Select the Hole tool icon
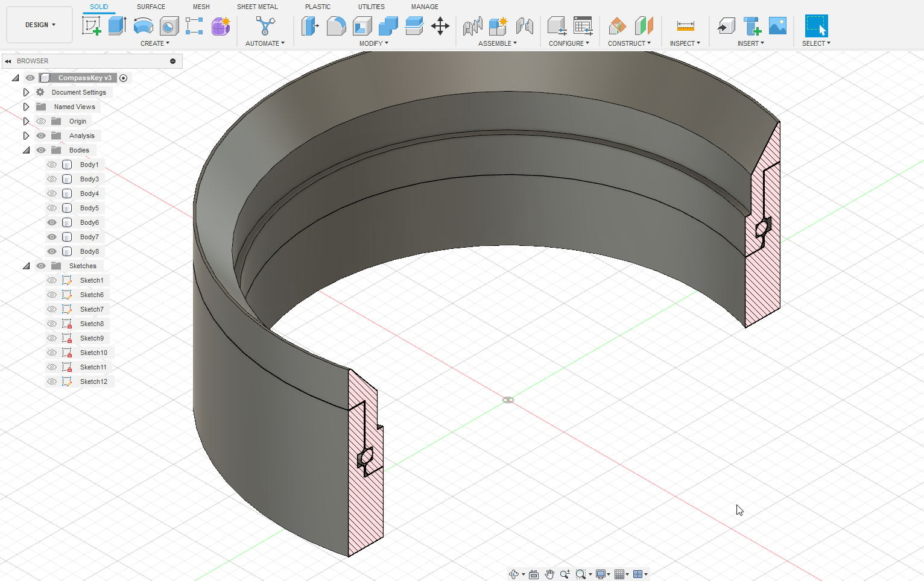924x581 pixels. coord(169,26)
